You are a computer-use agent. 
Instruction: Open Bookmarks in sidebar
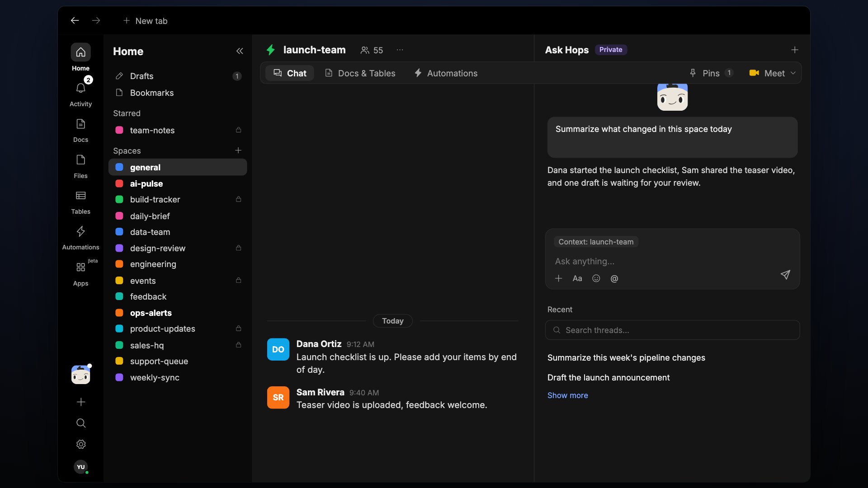178,93
